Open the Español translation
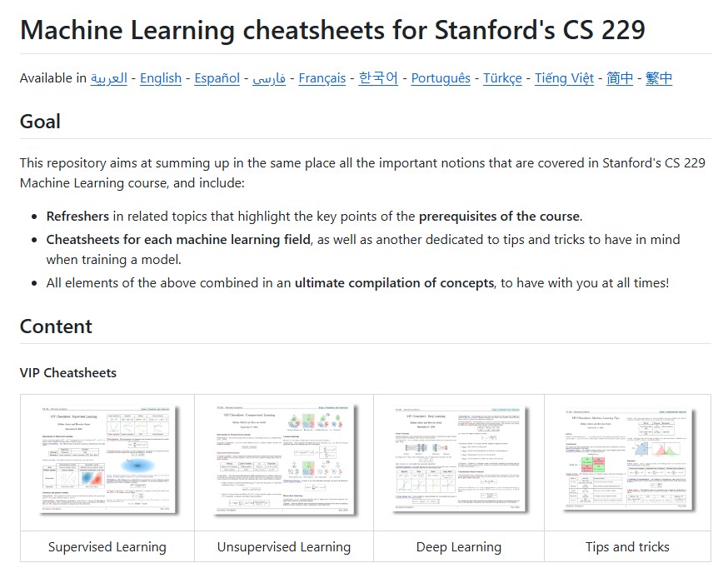 tap(217, 78)
